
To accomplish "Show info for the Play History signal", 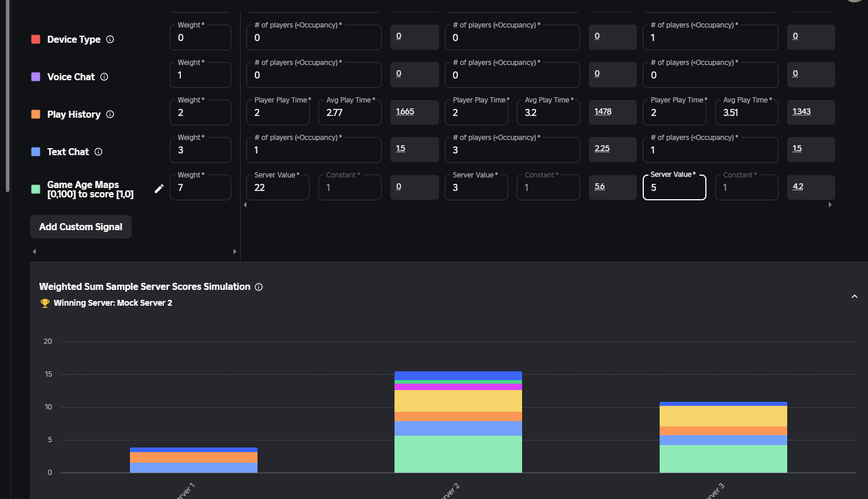I will 110,114.
